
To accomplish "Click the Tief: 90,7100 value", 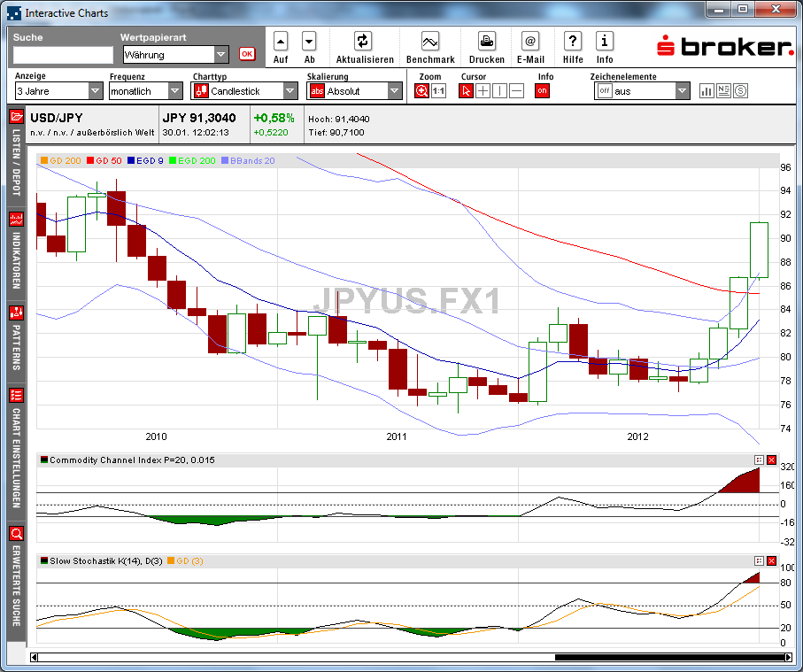I will pos(336,132).
